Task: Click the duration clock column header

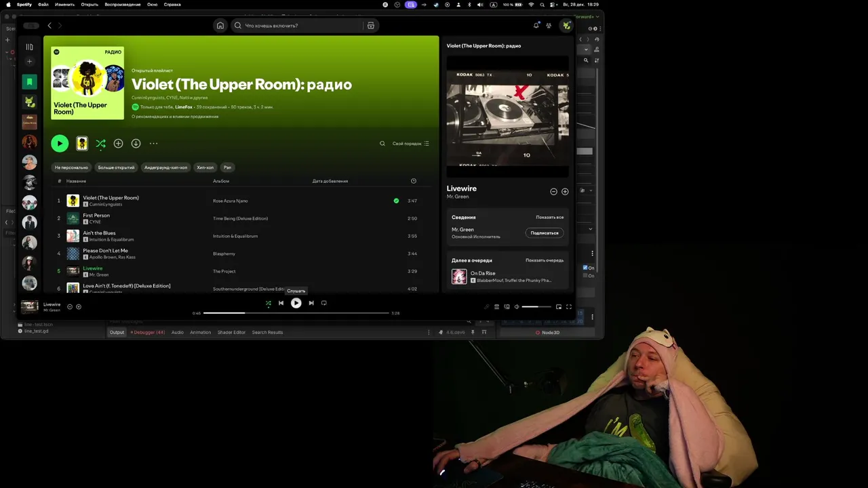Action: coord(414,181)
